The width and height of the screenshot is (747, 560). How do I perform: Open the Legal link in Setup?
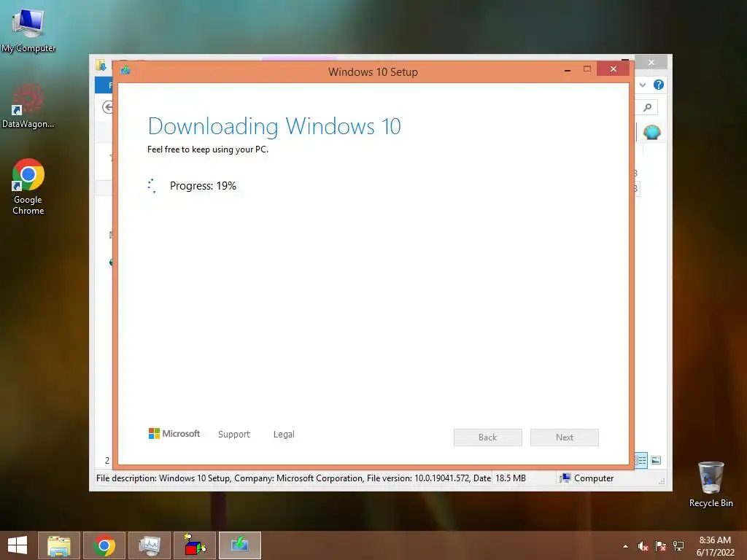pos(284,435)
